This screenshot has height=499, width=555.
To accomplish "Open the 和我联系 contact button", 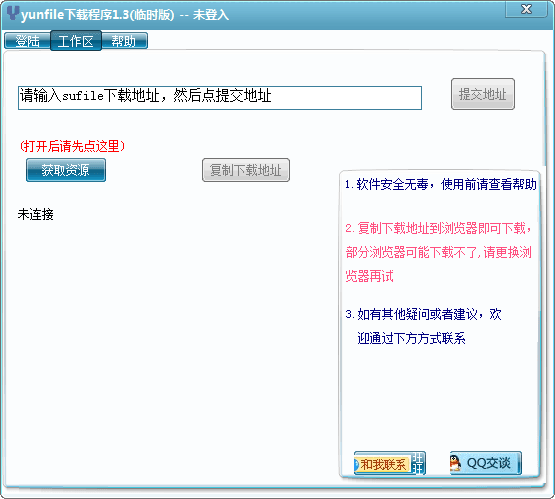I will point(390,463).
